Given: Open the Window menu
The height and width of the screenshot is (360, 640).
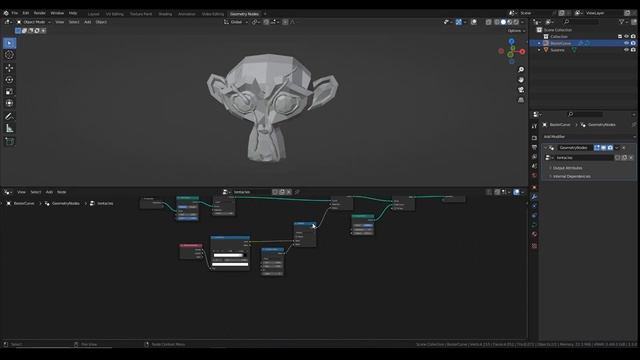Looking at the screenshot, I should click(x=57, y=13).
